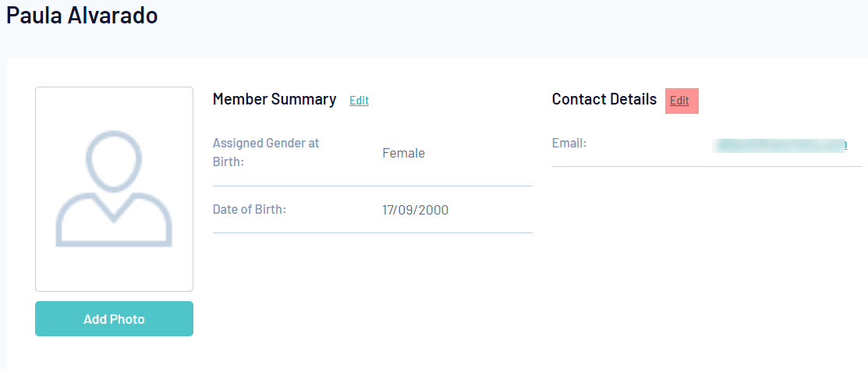Image resolution: width=868 pixels, height=369 pixels.
Task: Click the Add Photo button
Action: point(114,319)
